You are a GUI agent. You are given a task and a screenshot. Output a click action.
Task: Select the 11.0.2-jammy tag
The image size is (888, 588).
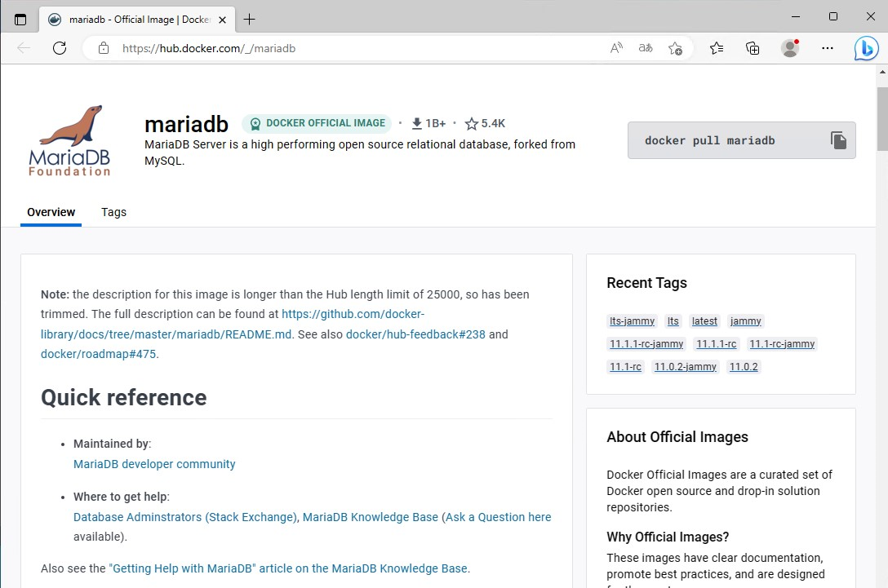tap(686, 367)
